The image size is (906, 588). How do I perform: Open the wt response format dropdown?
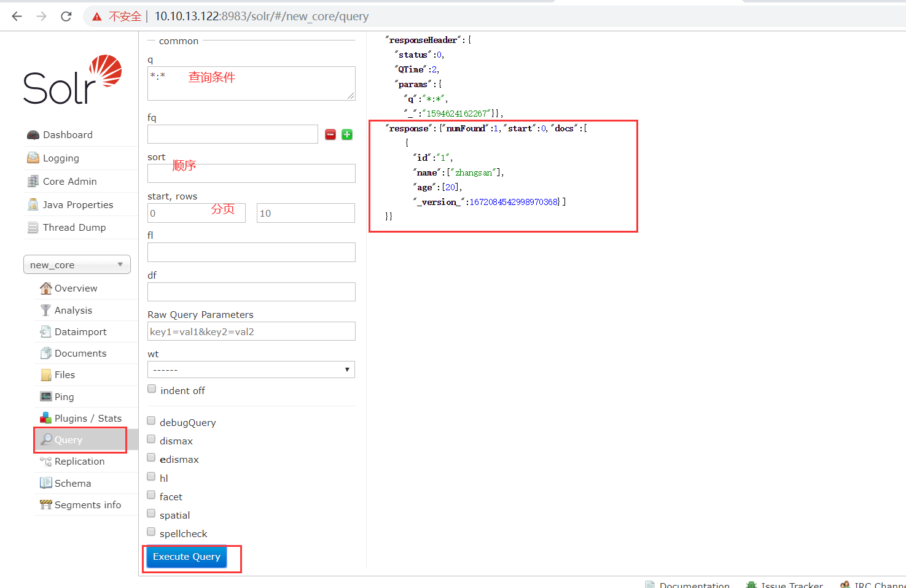point(251,369)
